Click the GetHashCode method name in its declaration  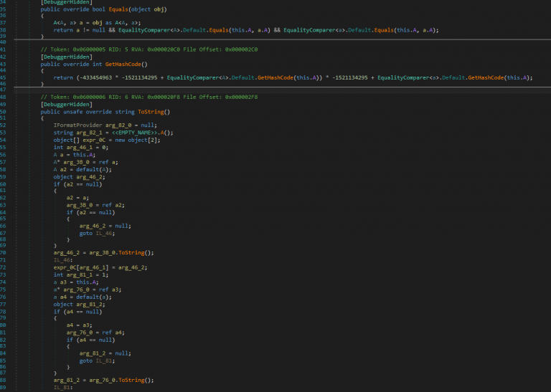[121, 63]
